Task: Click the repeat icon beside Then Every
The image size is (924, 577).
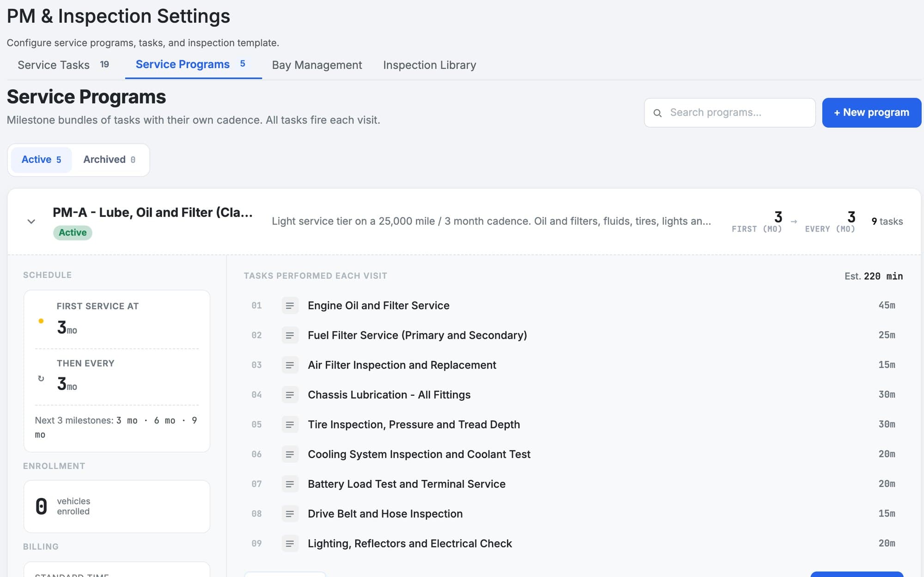Action: (41, 378)
